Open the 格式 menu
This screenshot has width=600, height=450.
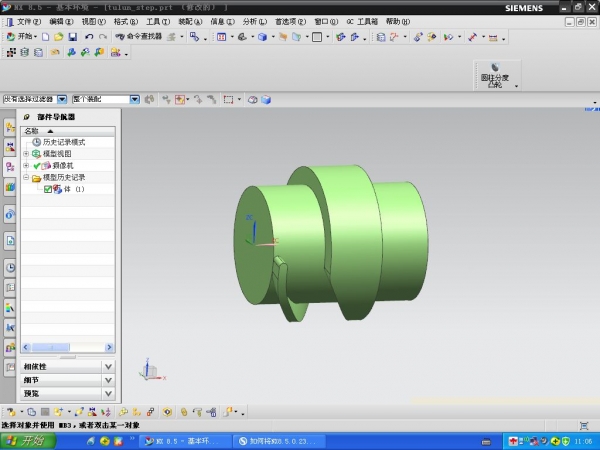pyautogui.click(x=126, y=22)
